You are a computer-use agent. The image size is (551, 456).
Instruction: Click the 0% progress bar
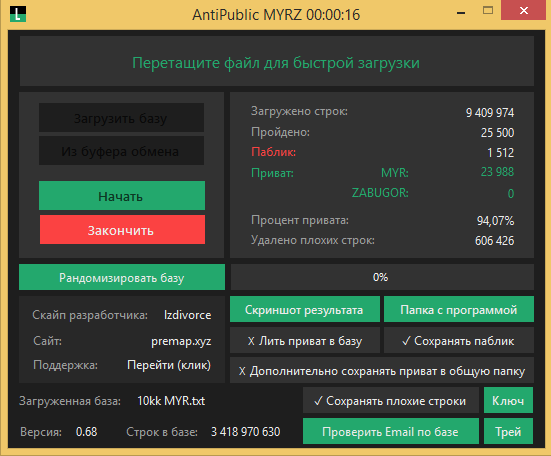coord(382,277)
